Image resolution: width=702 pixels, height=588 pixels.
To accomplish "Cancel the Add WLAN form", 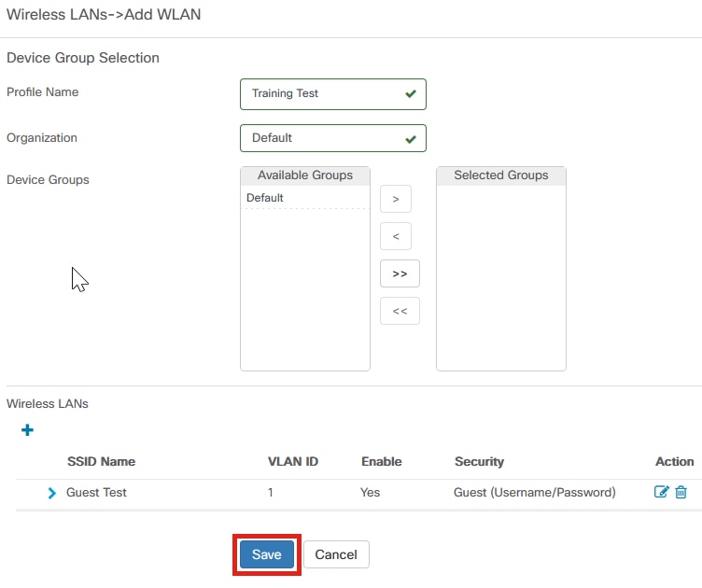I will click(336, 554).
